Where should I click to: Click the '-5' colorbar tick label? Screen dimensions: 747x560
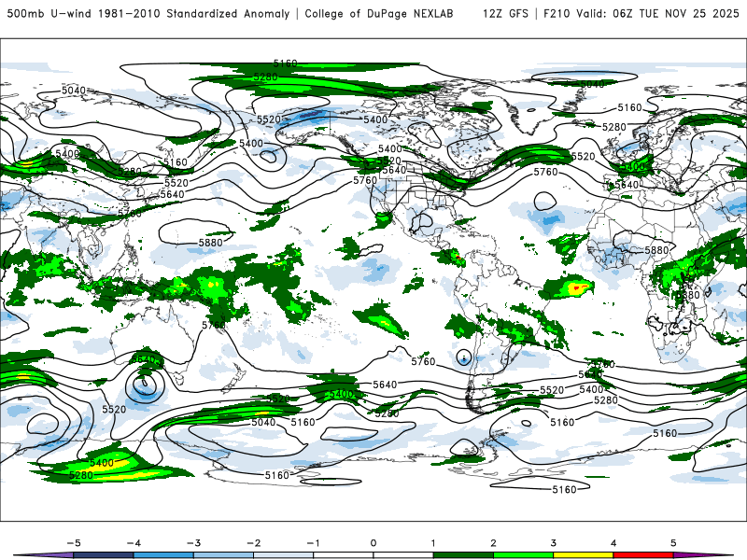pyautogui.click(x=74, y=543)
